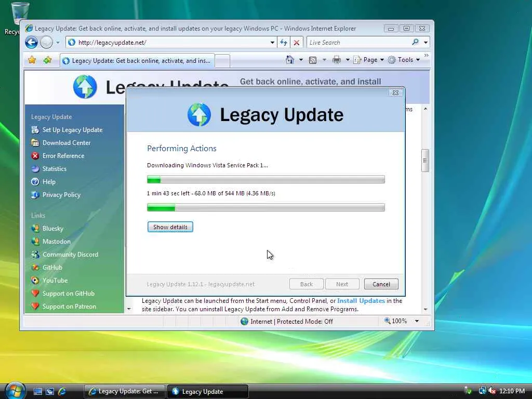Screen dimensions: 532x399
Task: Close the Legacy Update setup dialog
Action: coord(395,92)
